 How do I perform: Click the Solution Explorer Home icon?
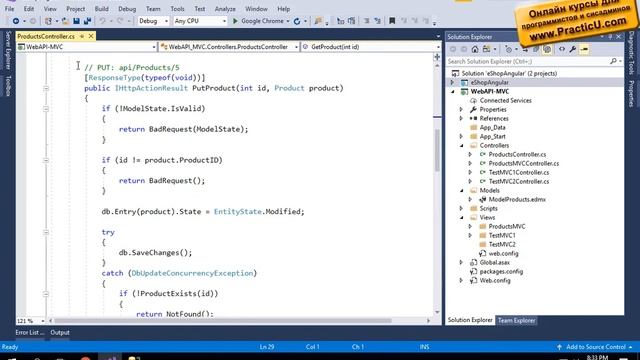click(x=475, y=49)
